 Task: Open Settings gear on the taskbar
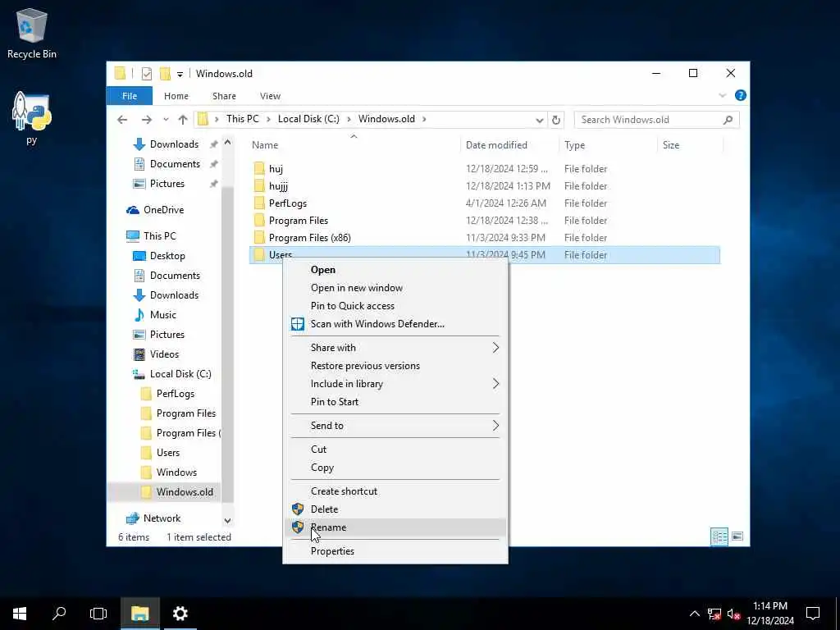(x=180, y=614)
